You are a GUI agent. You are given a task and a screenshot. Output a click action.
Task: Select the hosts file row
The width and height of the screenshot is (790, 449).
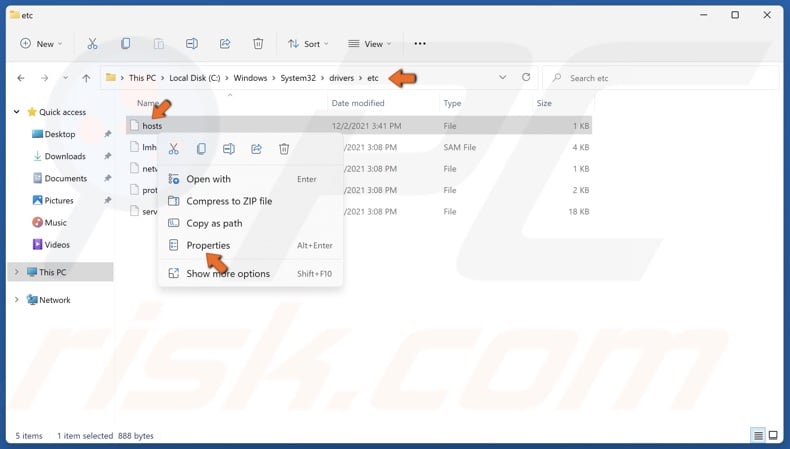pos(359,125)
